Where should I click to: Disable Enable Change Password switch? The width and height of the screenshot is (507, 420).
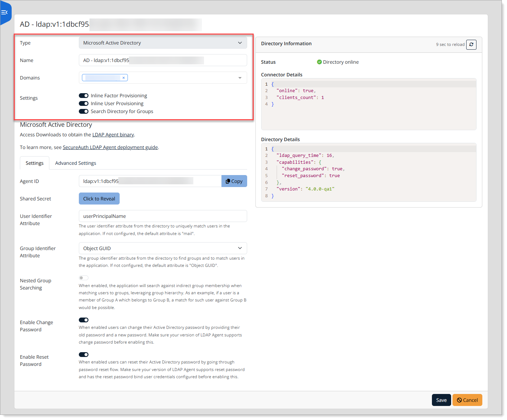pyautogui.click(x=84, y=320)
